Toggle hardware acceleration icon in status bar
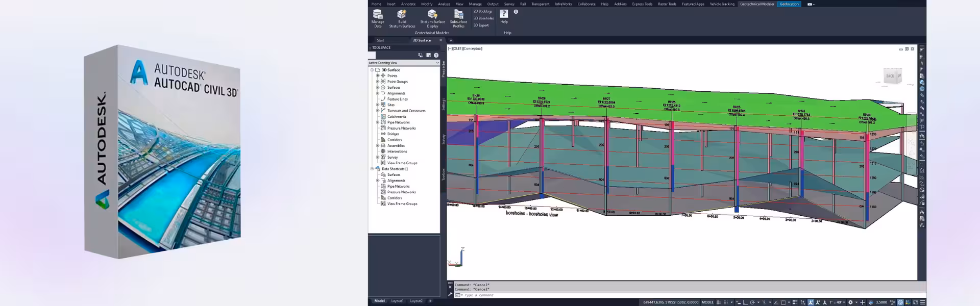 [900, 302]
